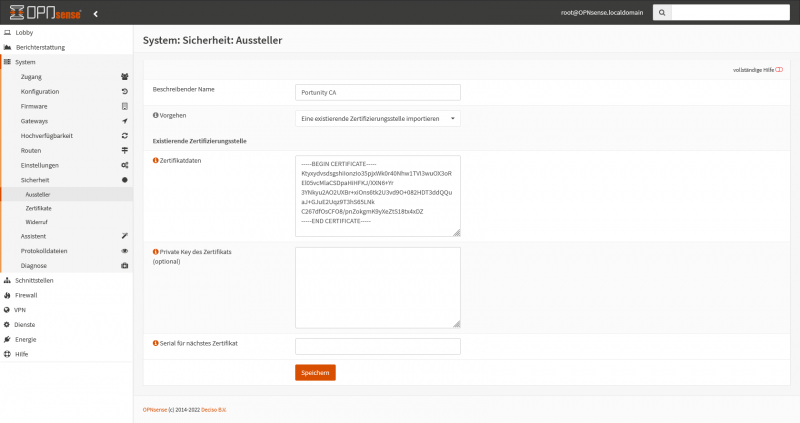Expand the Protokolldateien submenu
This screenshot has width=800, height=423.
45,251
